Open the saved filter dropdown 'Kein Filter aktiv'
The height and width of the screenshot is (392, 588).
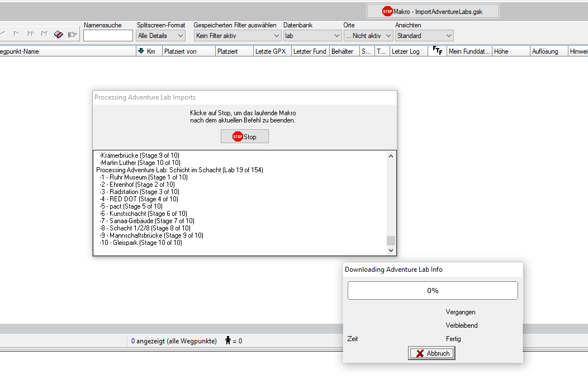(238, 36)
